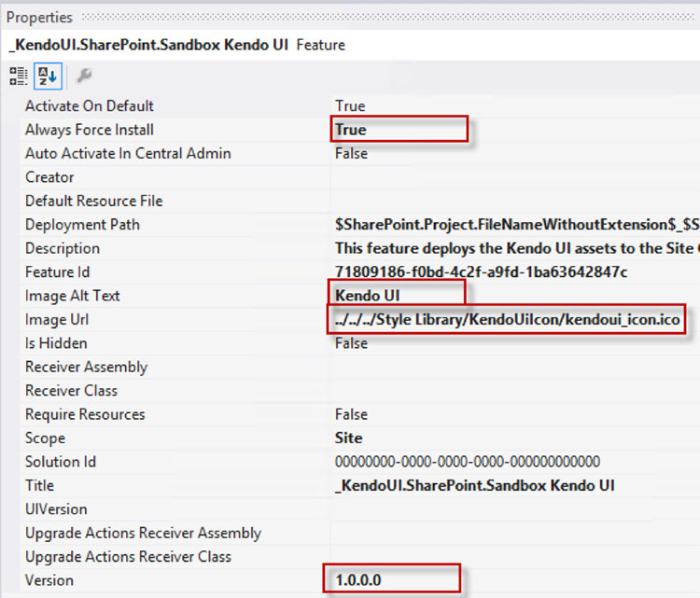Select the Require Resources property label

[85, 414]
